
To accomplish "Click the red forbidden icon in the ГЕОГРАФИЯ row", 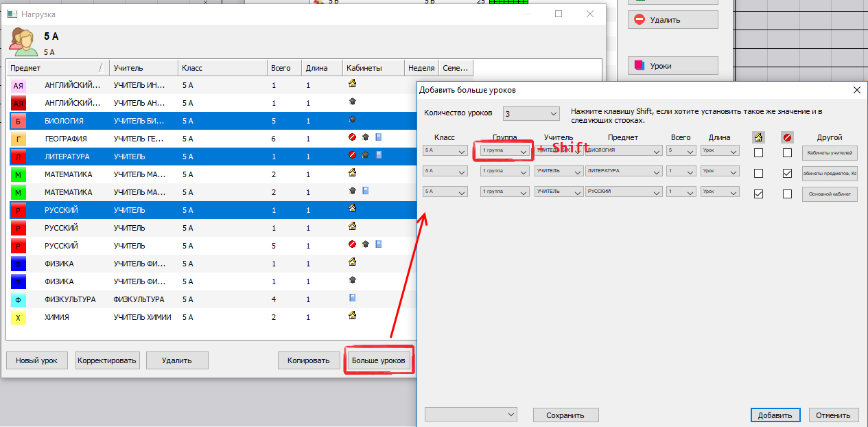I will (x=353, y=137).
